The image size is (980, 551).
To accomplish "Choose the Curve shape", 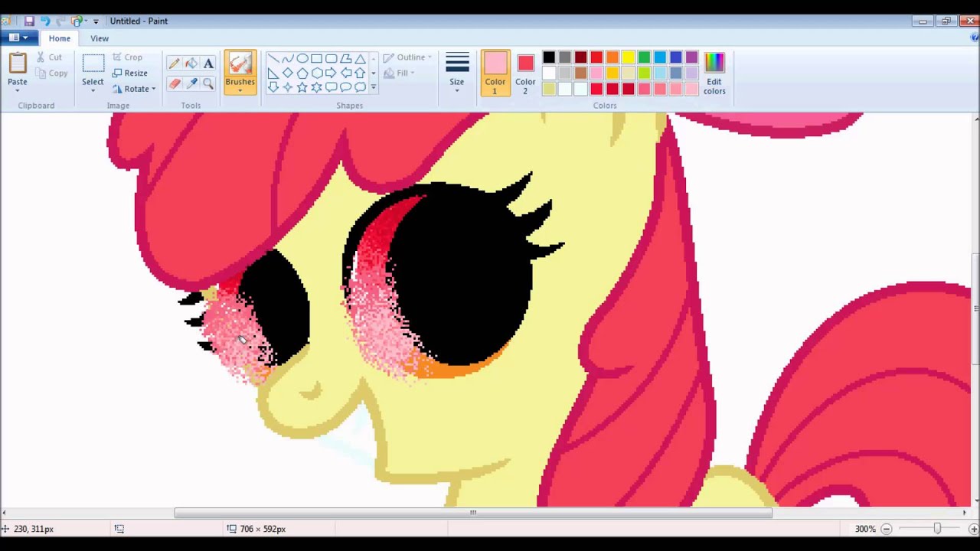I will coord(287,59).
